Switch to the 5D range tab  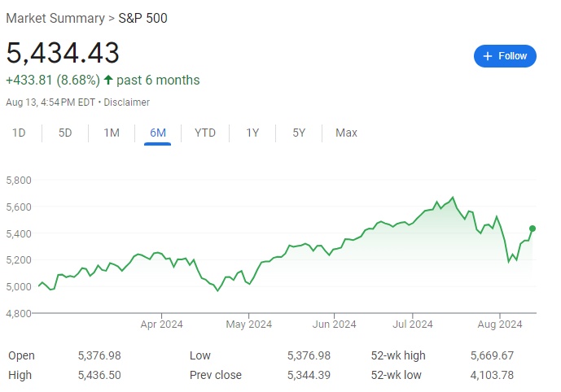pos(65,133)
